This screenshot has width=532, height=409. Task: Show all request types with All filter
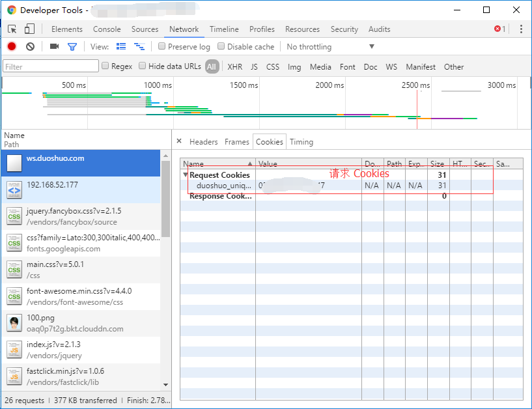(x=212, y=66)
